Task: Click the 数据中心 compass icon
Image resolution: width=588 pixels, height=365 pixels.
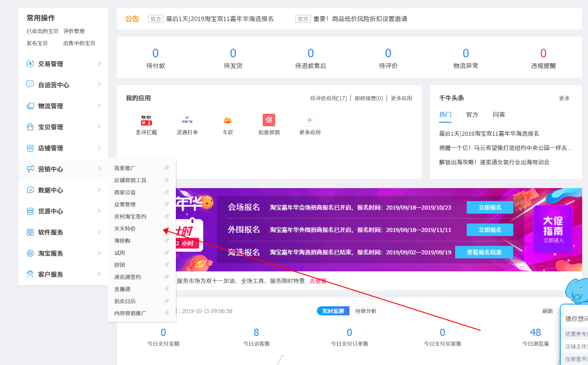Action: click(30, 190)
